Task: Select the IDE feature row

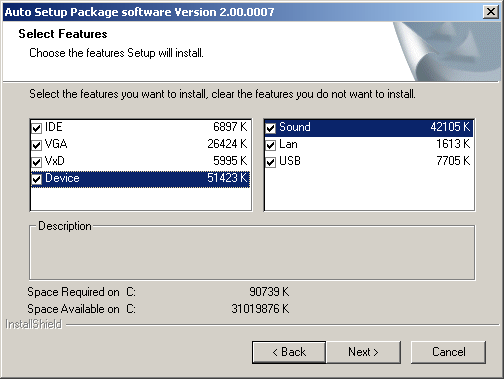Action: [x=140, y=127]
